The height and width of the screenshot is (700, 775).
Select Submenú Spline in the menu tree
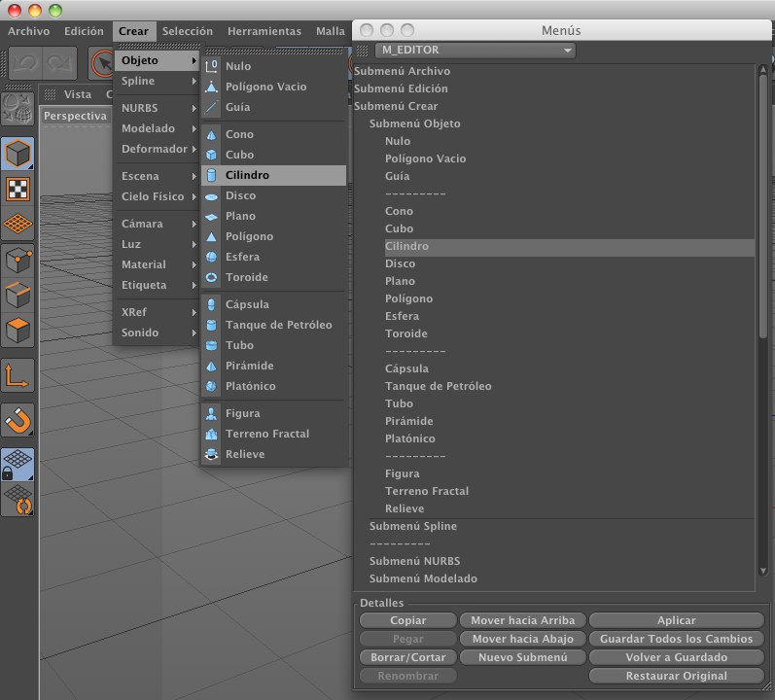412,526
